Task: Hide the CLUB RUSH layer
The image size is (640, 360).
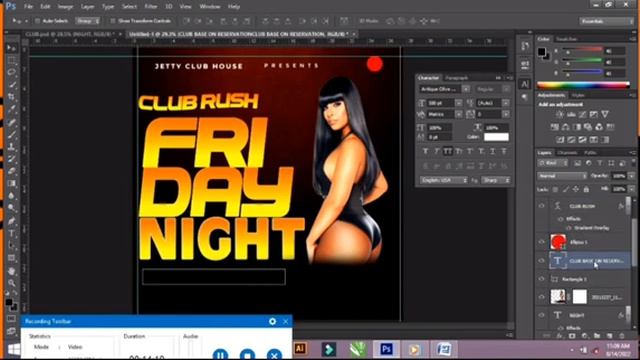Action: tap(542, 206)
